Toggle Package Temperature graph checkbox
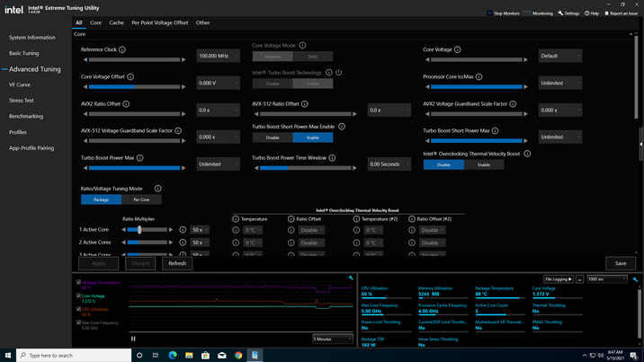This screenshot has height=362, width=644. pos(78,282)
